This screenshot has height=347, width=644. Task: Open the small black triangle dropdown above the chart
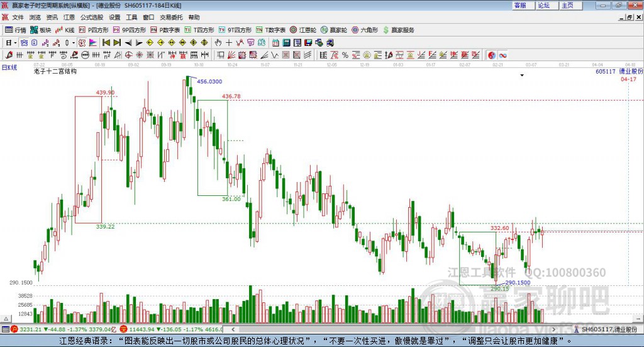coord(522,75)
